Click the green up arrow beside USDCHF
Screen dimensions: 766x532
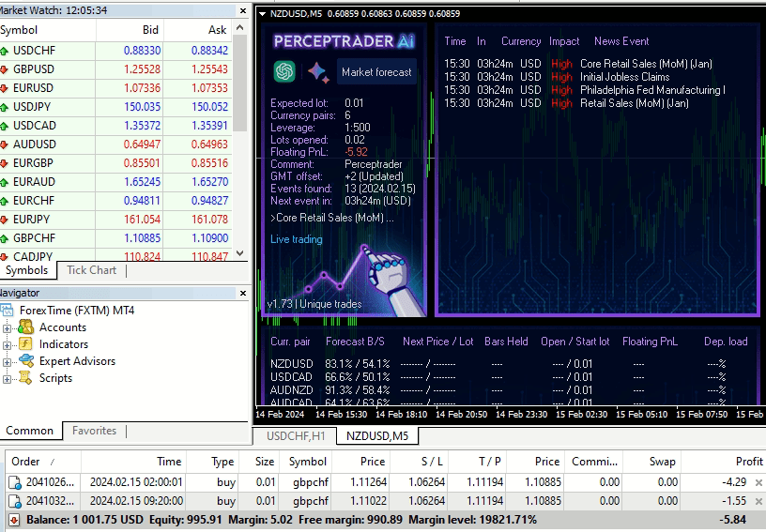click(5, 51)
